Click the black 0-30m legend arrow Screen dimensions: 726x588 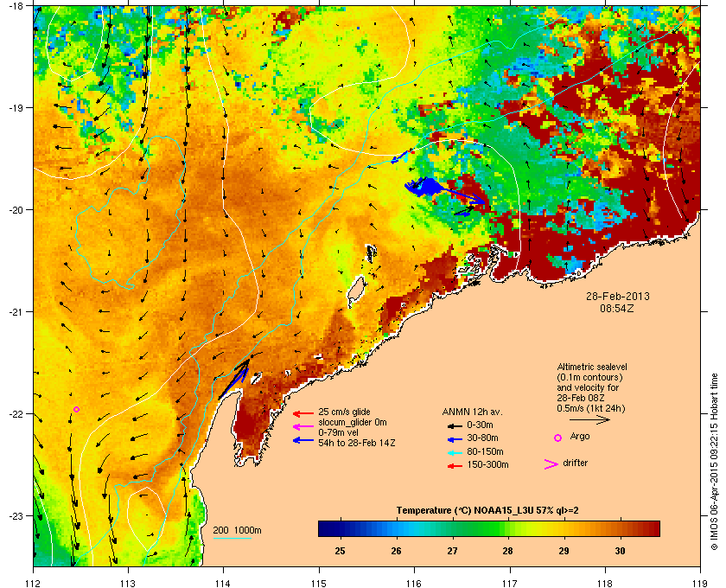(x=455, y=425)
